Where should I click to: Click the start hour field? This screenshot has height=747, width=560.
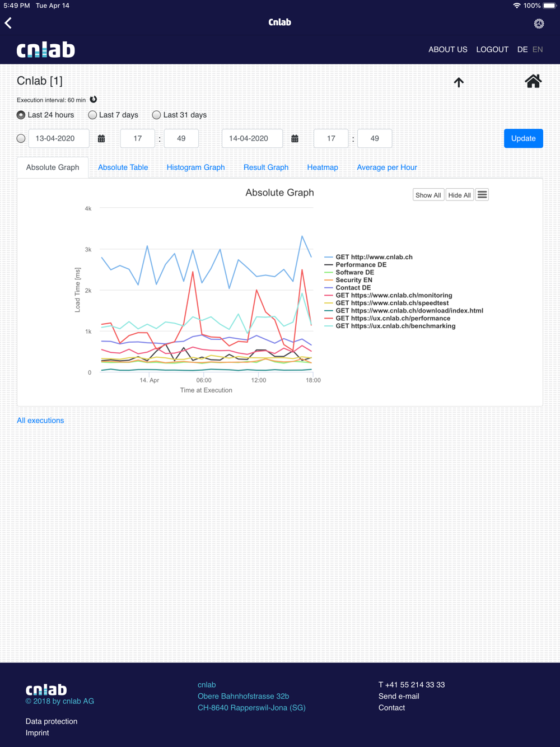(x=138, y=138)
